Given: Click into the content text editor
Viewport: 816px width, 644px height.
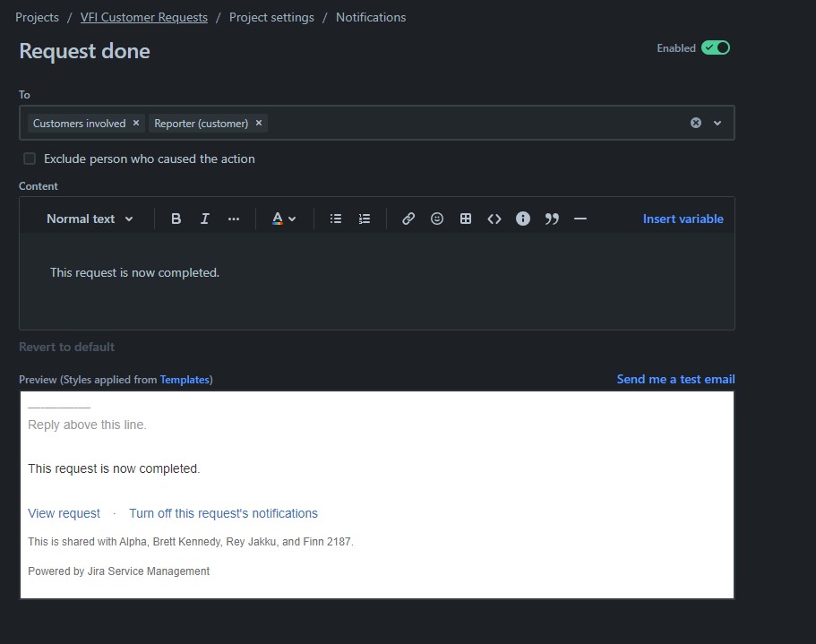Looking at the screenshot, I should [377, 281].
